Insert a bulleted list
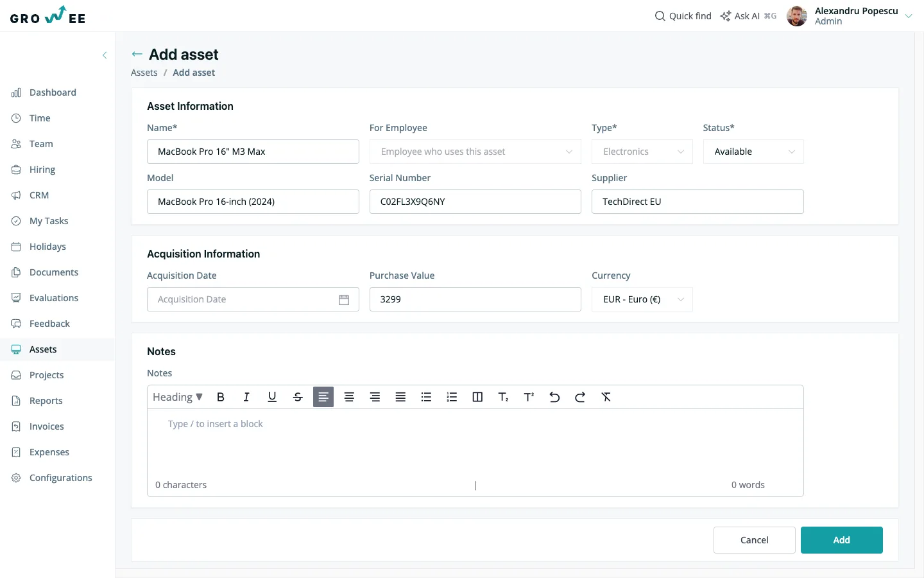Image resolution: width=924 pixels, height=578 pixels. click(426, 397)
